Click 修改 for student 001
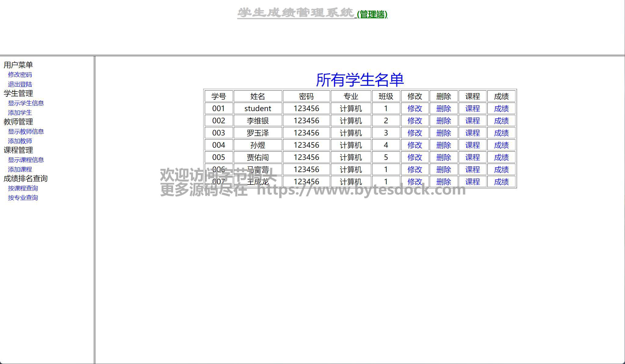Screen dimensions: 625x364 [x=414, y=109]
